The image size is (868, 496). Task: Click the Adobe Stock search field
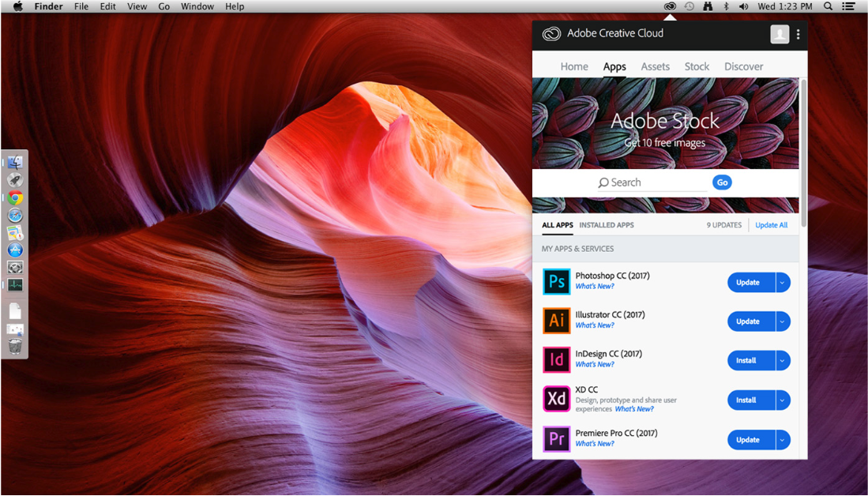(x=656, y=182)
